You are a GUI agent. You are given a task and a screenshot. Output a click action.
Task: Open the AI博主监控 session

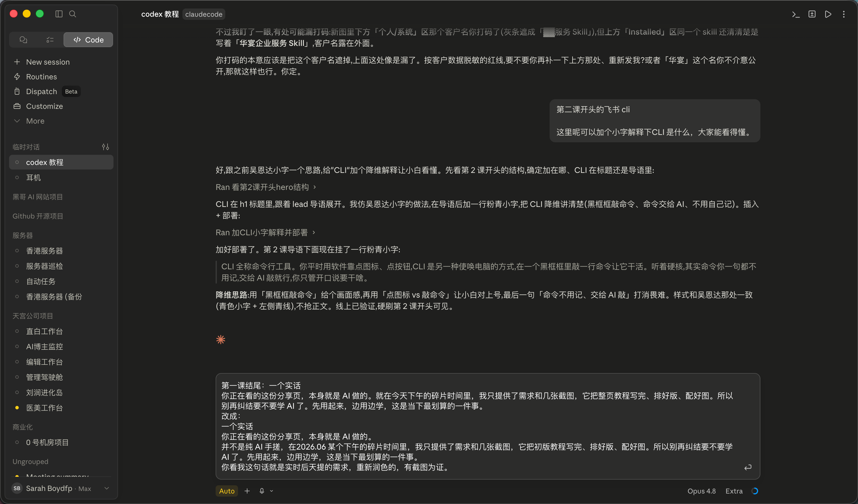pos(61,347)
